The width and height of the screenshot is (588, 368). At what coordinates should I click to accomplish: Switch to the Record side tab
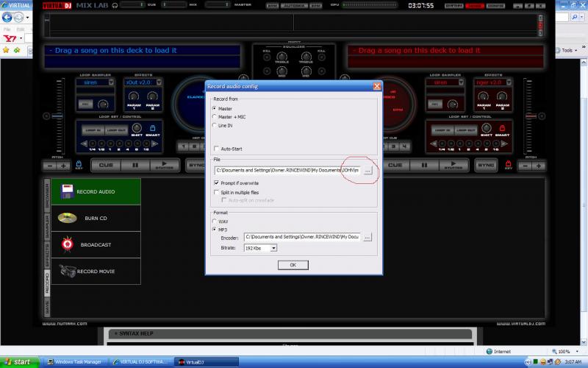click(x=47, y=283)
